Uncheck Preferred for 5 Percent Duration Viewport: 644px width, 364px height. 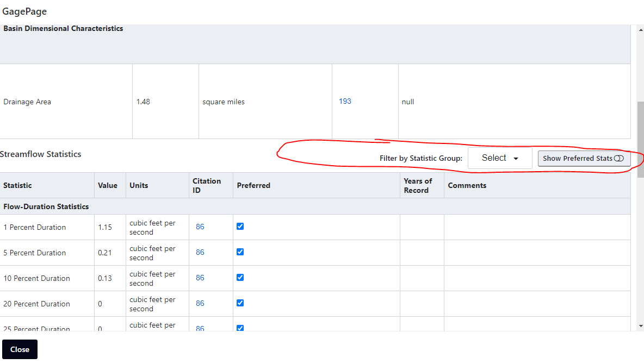240,252
